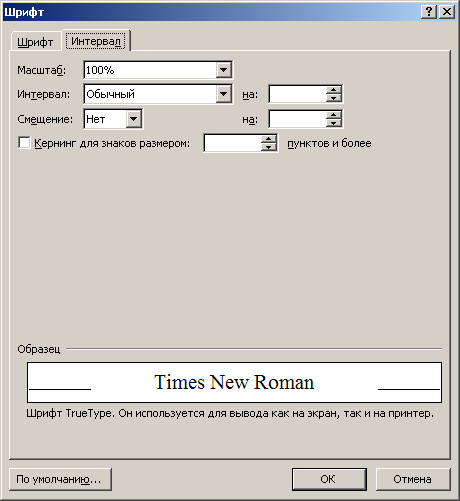460x501 pixels.
Task: Increase kerning point size up arrow
Action: click(269, 139)
